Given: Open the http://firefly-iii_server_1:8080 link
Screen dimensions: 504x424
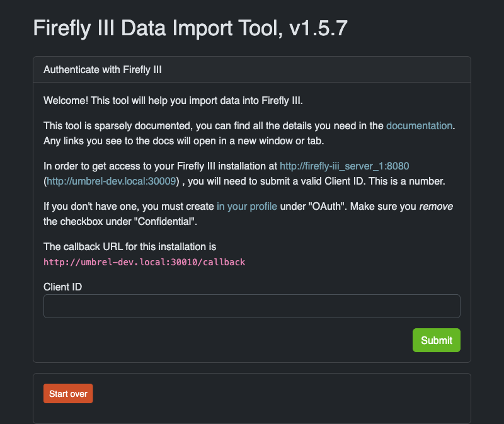Looking at the screenshot, I should tap(344, 166).
